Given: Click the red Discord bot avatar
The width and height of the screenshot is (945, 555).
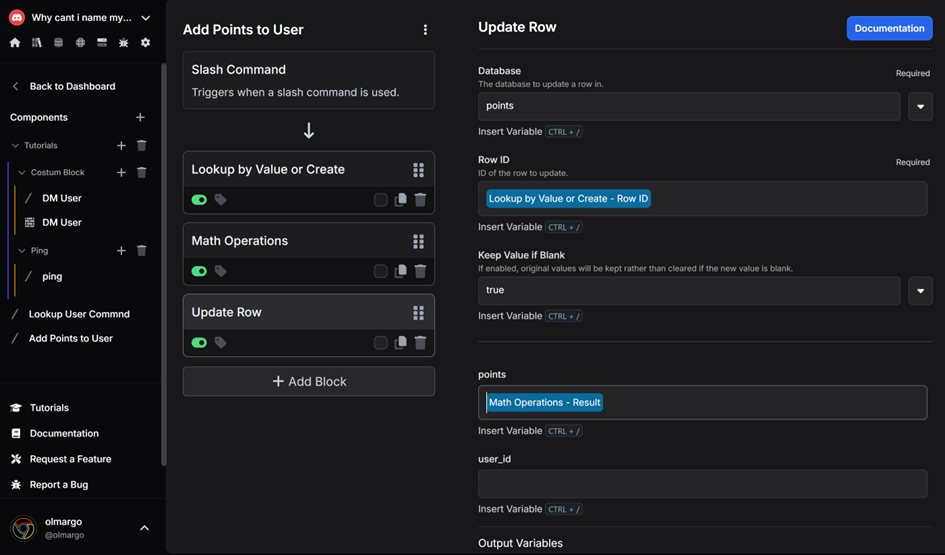Looking at the screenshot, I should coord(17,17).
